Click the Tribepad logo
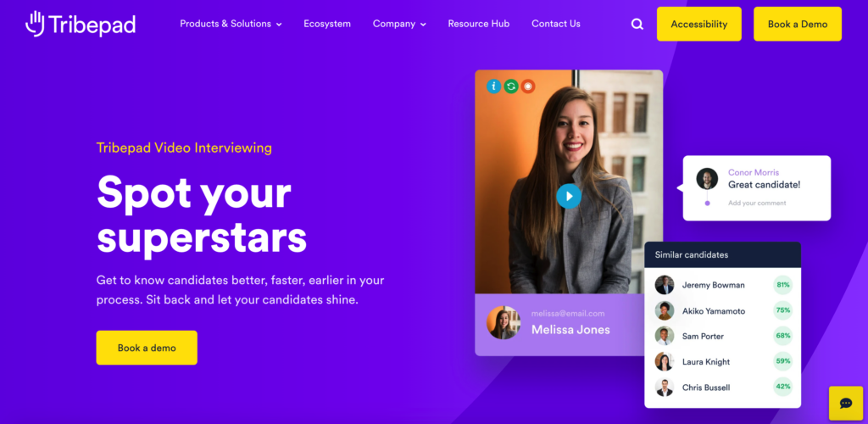 81,24
